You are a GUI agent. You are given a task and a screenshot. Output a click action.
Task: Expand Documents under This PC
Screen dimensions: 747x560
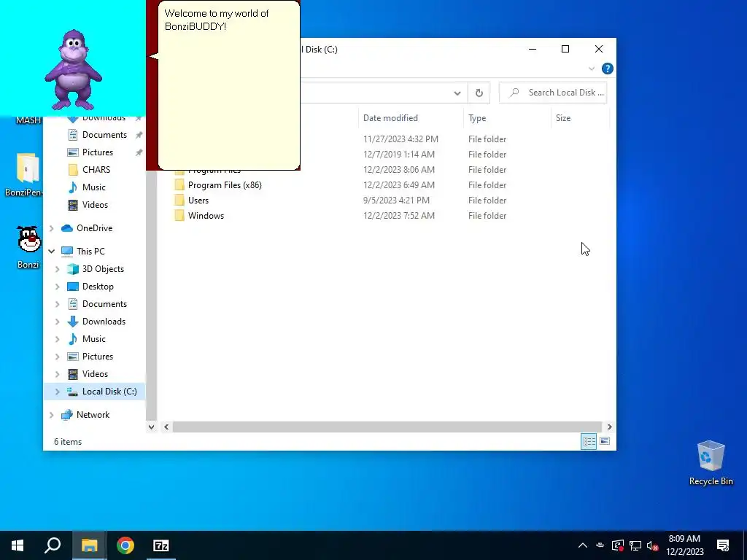pyautogui.click(x=57, y=304)
